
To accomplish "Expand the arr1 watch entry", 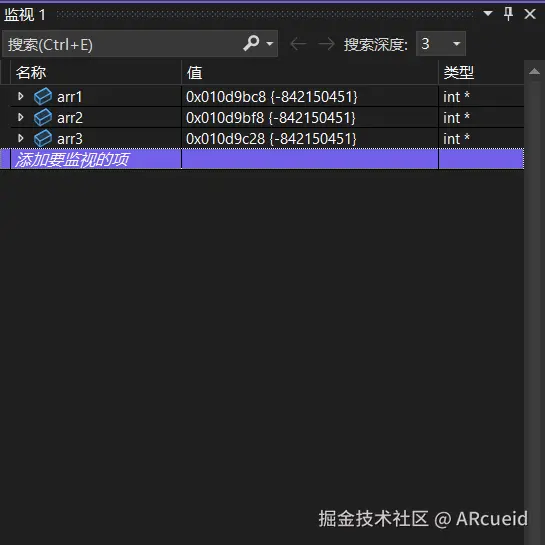I will pyautogui.click(x=21, y=96).
